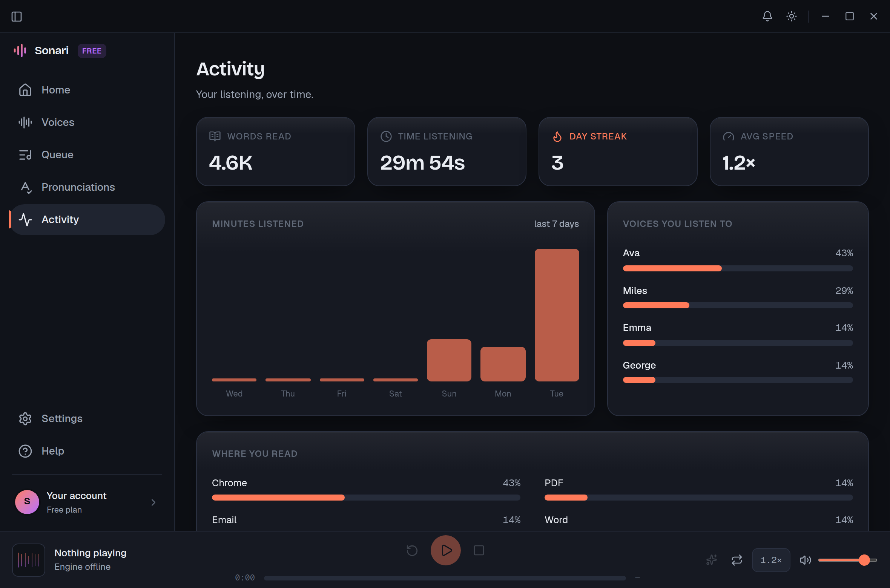Click the Sun bar in chart
The image size is (890, 588).
449,360
